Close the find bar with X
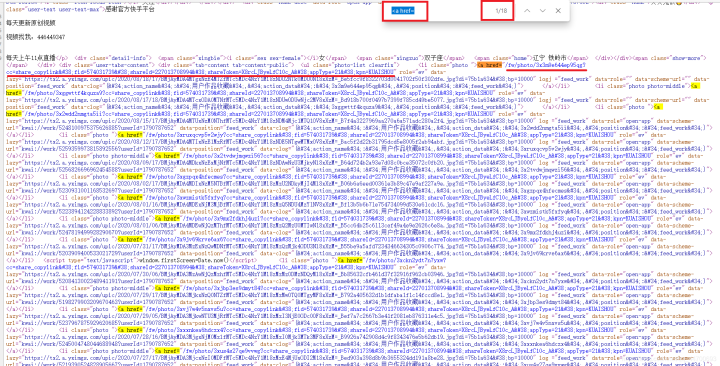 tap(558, 11)
